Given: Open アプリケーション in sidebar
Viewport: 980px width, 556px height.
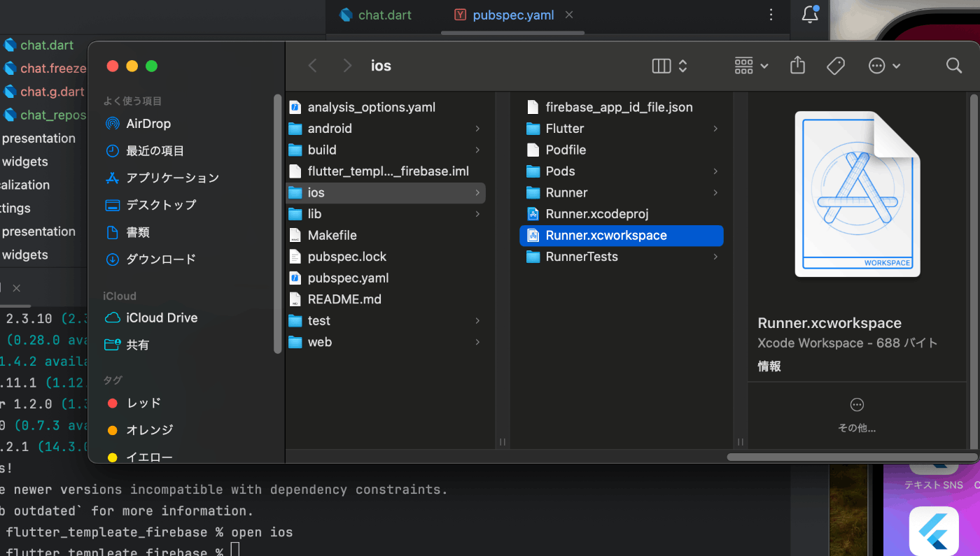Looking at the screenshot, I should (162, 178).
